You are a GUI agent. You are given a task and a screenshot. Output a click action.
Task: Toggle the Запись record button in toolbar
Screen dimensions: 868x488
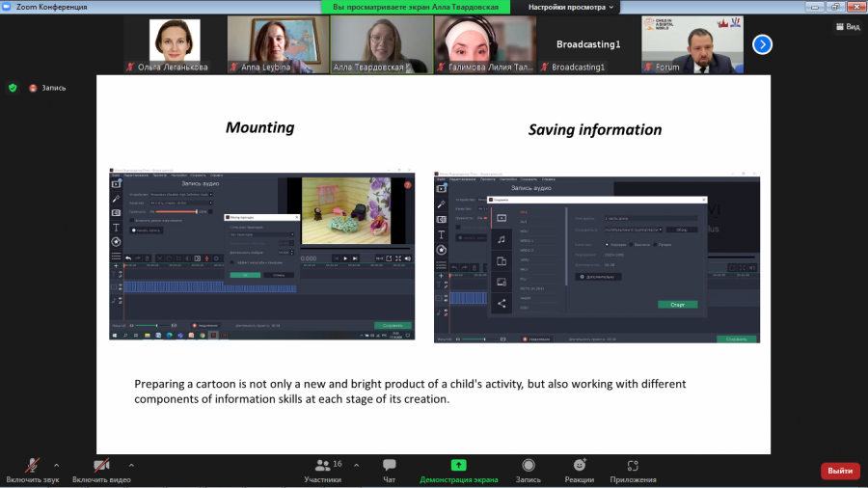click(529, 471)
